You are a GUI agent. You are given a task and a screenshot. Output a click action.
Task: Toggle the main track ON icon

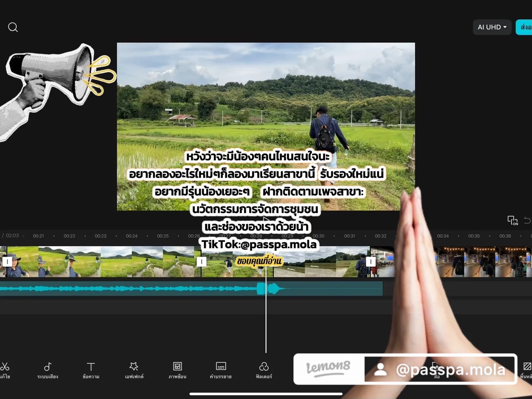(513, 220)
